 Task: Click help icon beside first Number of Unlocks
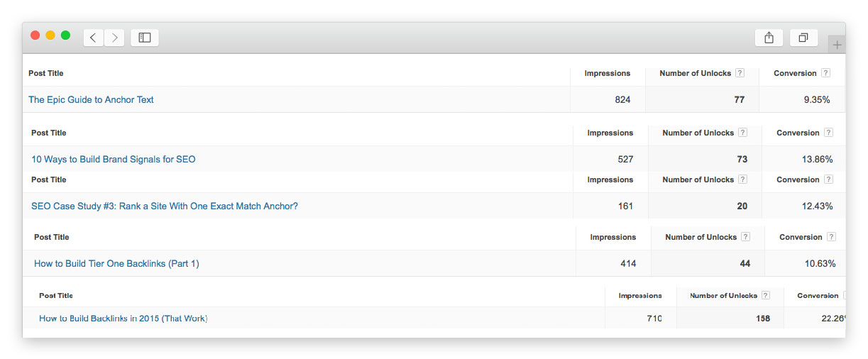[740, 73]
